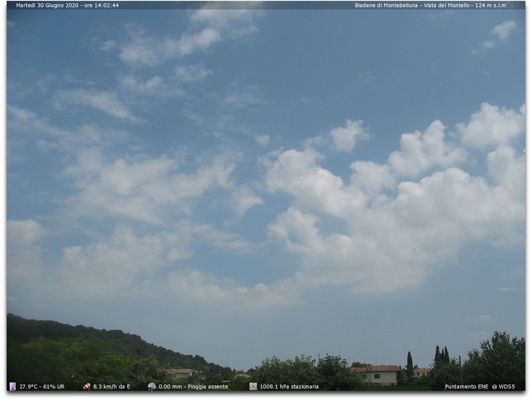
Task: Click the '27.9°C - 61% UR' reading
Action: (42, 387)
